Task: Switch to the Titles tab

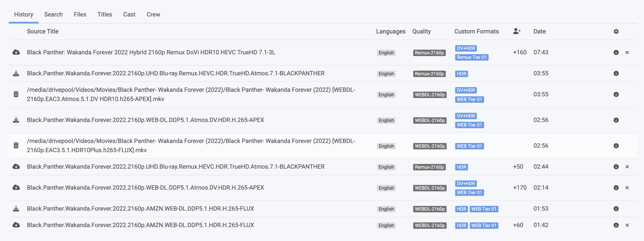Action: (x=104, y=14)
